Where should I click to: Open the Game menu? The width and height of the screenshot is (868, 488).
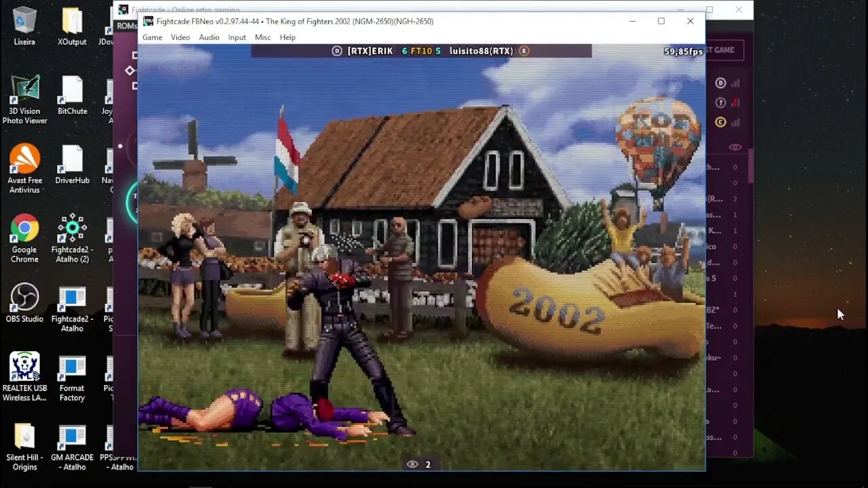[152, 37]
